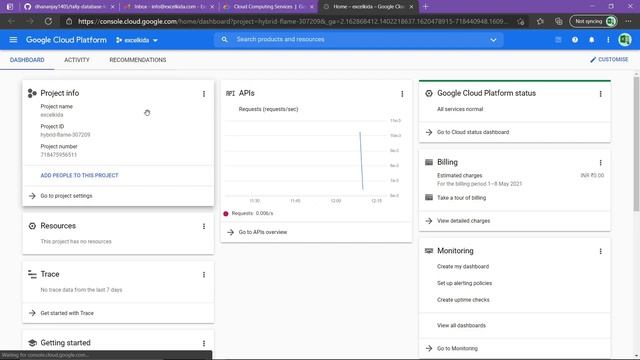
Task: Switch to the Activity tab
Action: coord(77,60)
